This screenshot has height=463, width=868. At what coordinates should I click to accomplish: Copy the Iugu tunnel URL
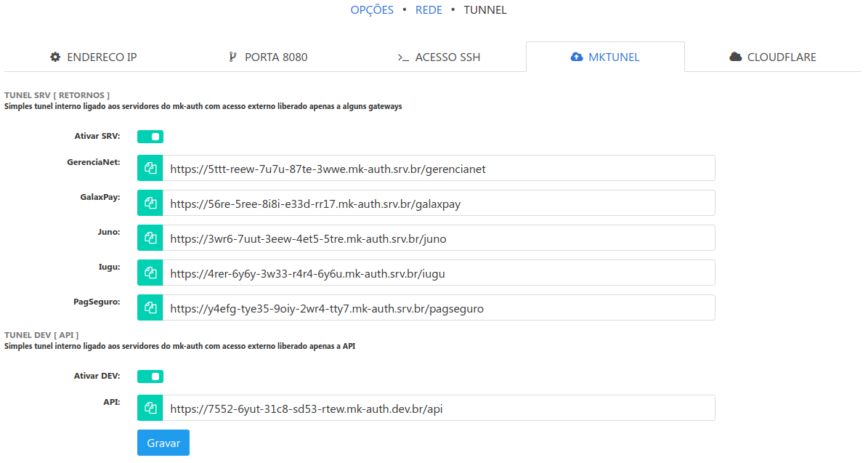point(150,273)
